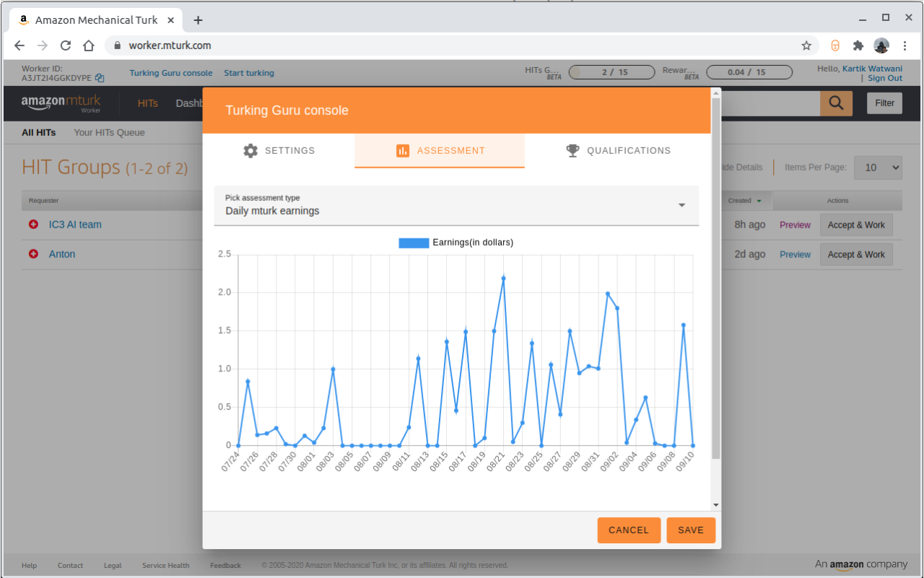
Task: Open the Legal footer link
Action: tap(113, 566)
